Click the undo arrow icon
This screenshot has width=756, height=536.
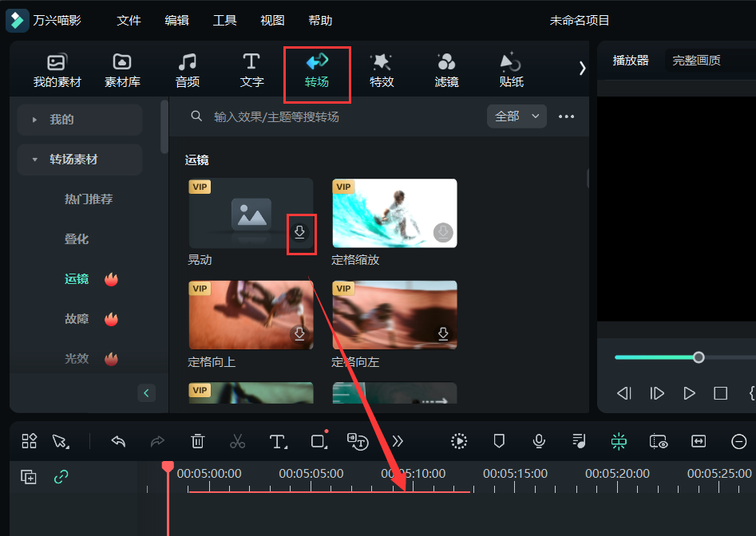[119, 441]
